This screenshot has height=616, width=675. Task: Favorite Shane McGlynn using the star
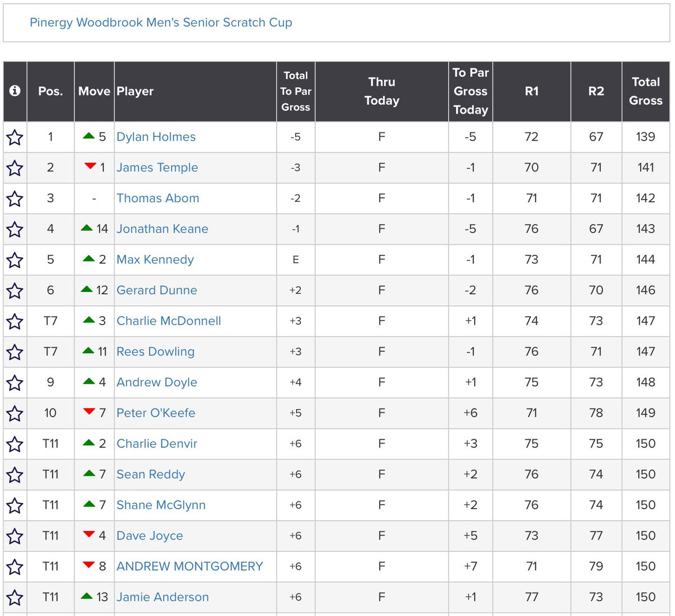(x=15, y=505)
